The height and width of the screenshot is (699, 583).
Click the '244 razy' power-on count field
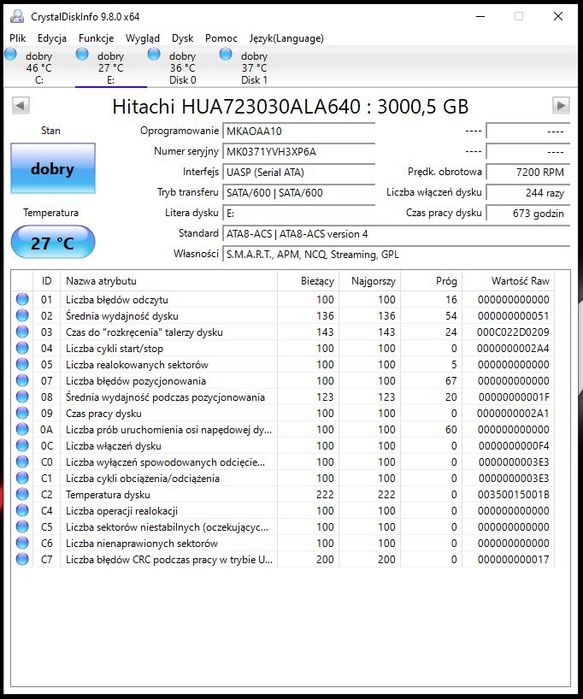(x=528, y=193)
